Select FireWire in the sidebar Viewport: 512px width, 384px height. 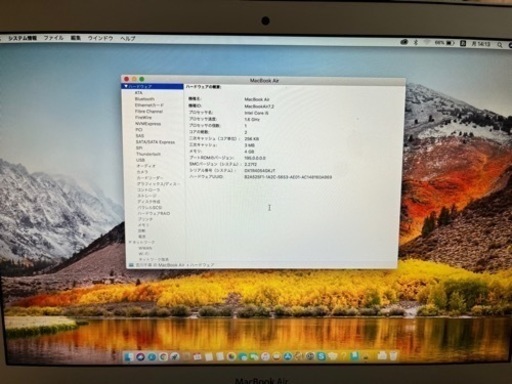click(x=144, y=117)
